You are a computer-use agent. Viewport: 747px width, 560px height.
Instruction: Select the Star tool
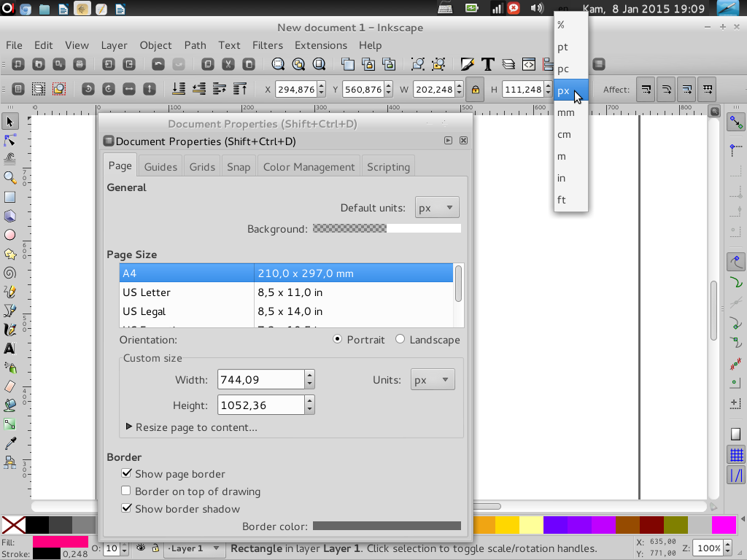[x=9, y=254]
